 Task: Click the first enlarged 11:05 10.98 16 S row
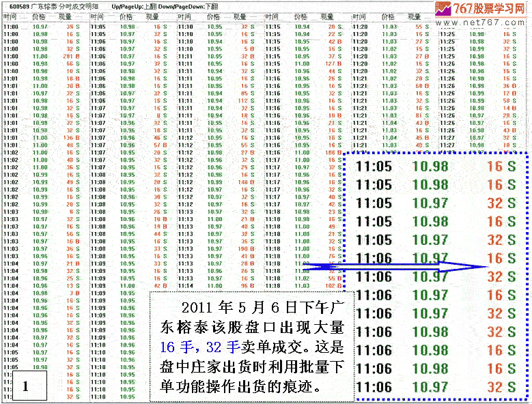436,166
